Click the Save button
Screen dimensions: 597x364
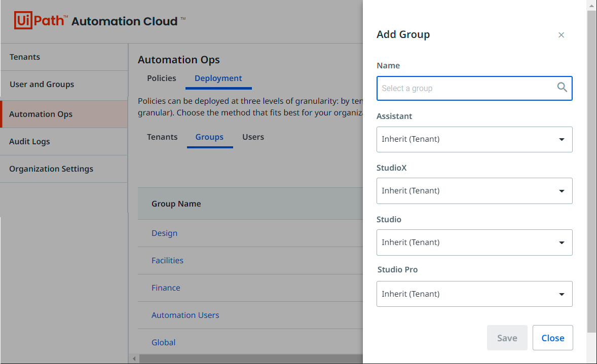pyautogui.click(x=507, y=338)
